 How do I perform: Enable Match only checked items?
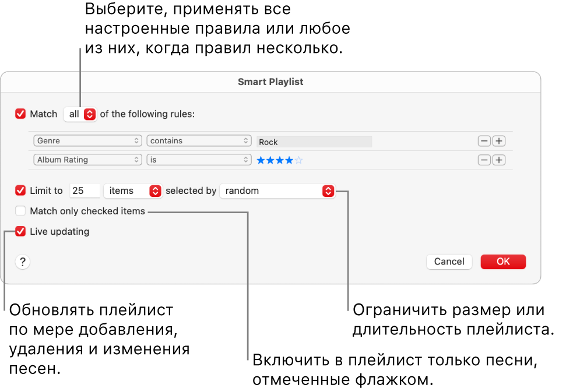pos(20,211)
